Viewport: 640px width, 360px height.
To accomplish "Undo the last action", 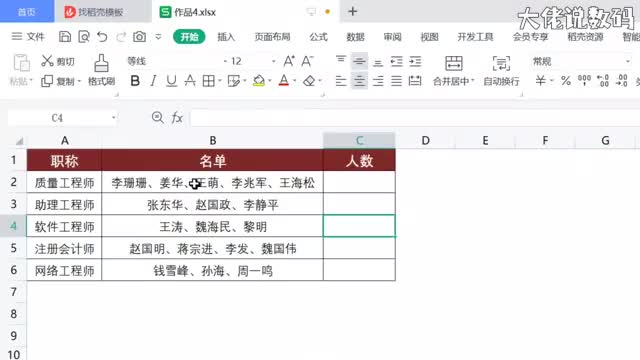I will pos(102,37).
